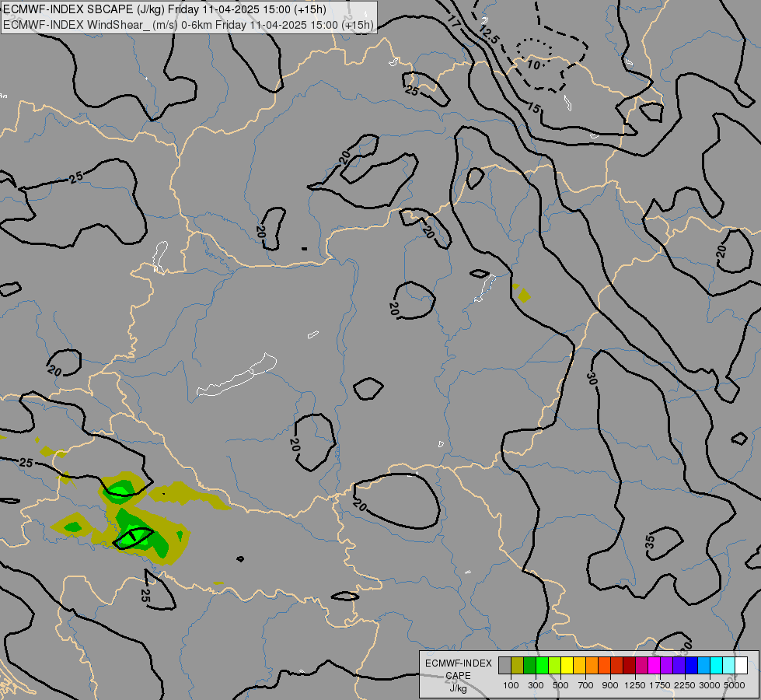Click the WindShear 0-6km header line
This screenshot has height=700, width=761.
(x=188, y=25)
